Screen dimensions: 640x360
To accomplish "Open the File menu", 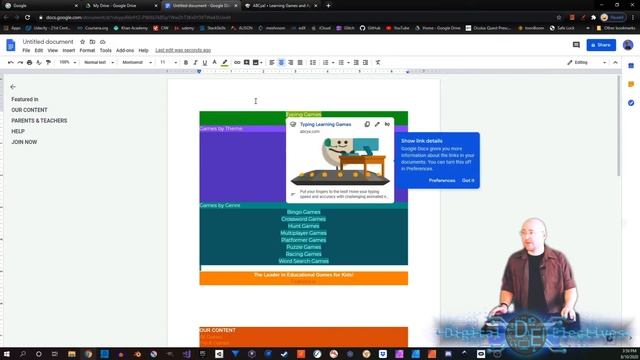I will click(26, 50).
